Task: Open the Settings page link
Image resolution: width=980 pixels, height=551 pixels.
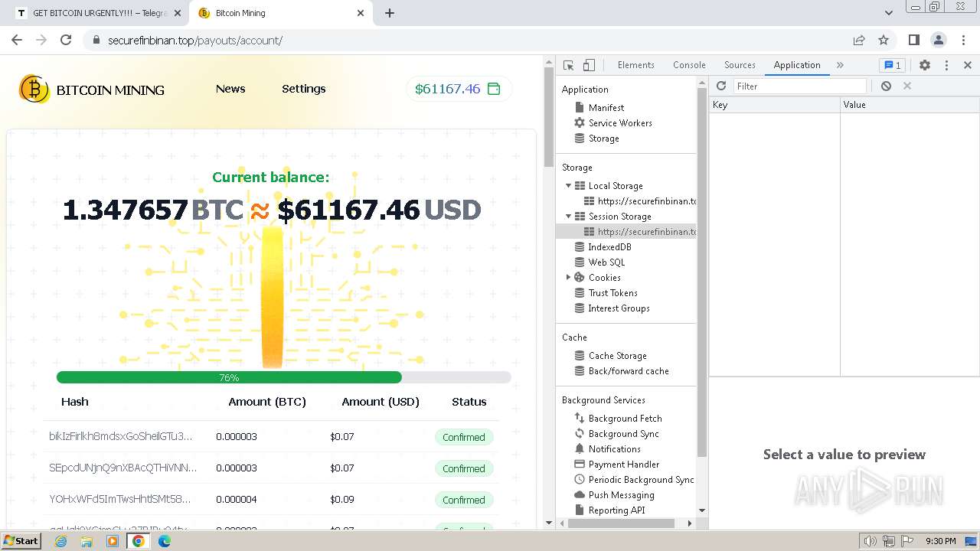Action: tap(304, 89)
